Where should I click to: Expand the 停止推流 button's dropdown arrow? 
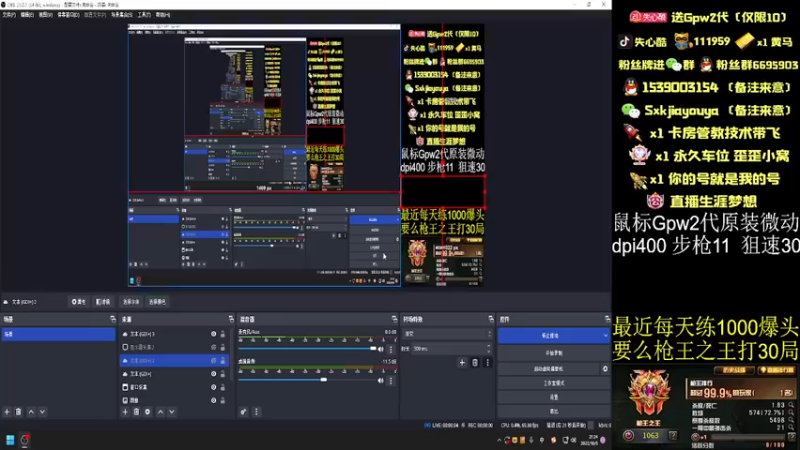click(x=605, y=336)
